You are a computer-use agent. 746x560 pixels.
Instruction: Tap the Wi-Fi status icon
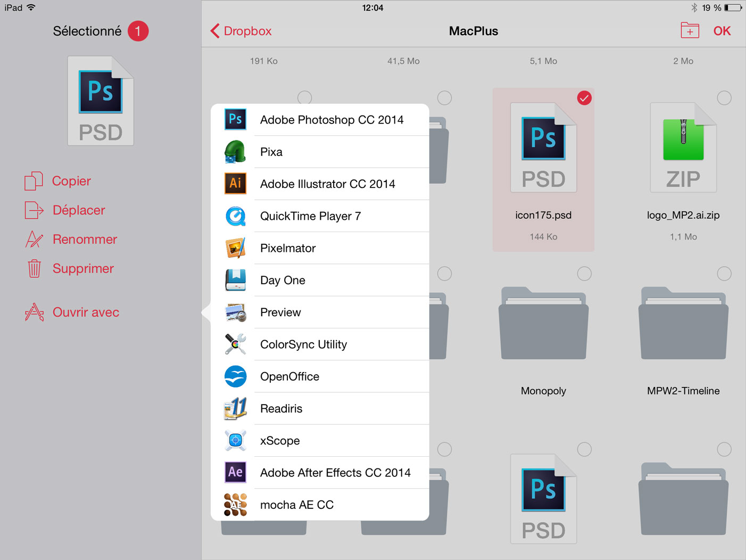[31, 7]
